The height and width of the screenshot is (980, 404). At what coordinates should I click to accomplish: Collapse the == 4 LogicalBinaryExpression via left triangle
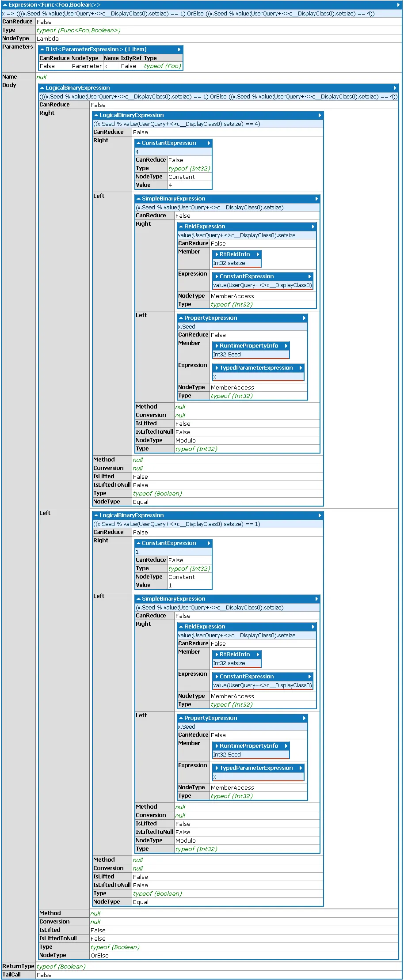96,115
